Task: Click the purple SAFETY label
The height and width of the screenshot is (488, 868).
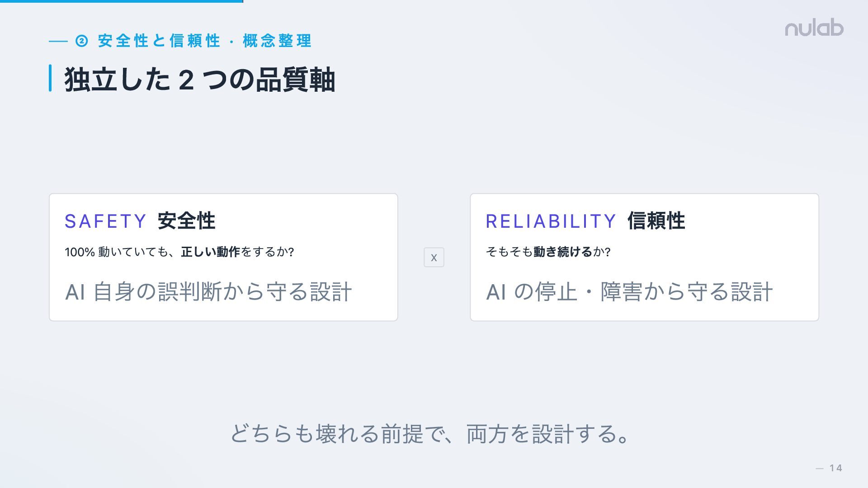Action: (x=105, y=221)
